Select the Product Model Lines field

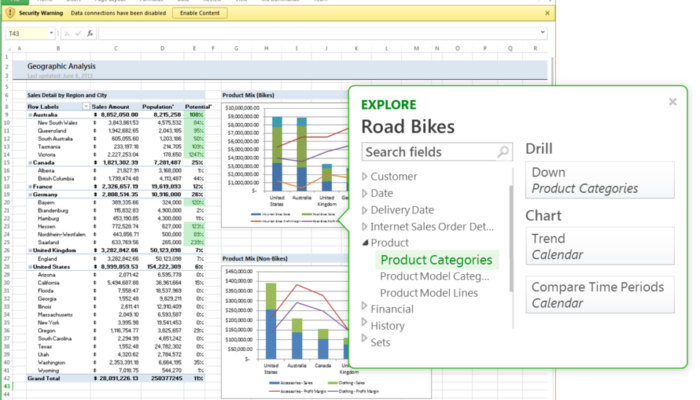429,293
